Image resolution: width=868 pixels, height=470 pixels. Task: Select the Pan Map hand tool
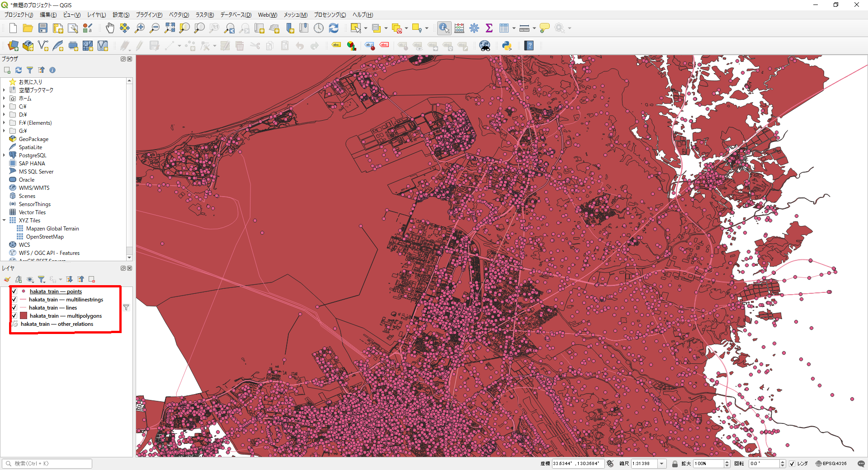point(110,28)
